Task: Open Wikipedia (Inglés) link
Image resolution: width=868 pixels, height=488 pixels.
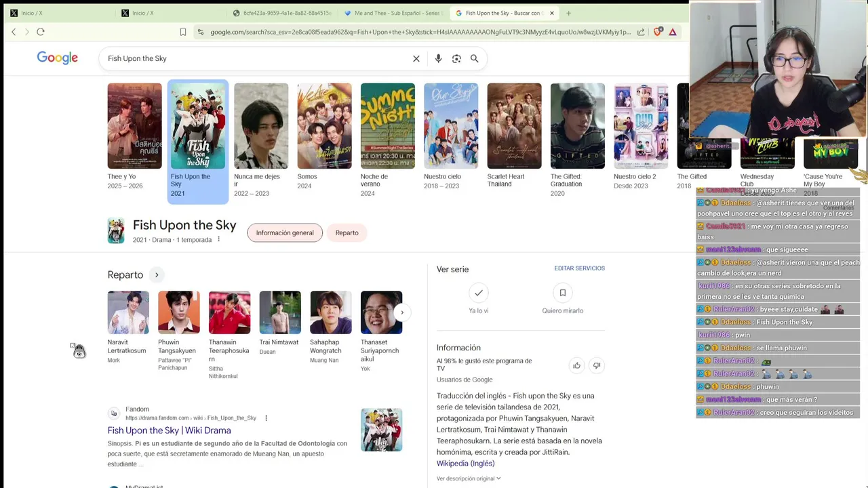Action: tap(465, 463)
